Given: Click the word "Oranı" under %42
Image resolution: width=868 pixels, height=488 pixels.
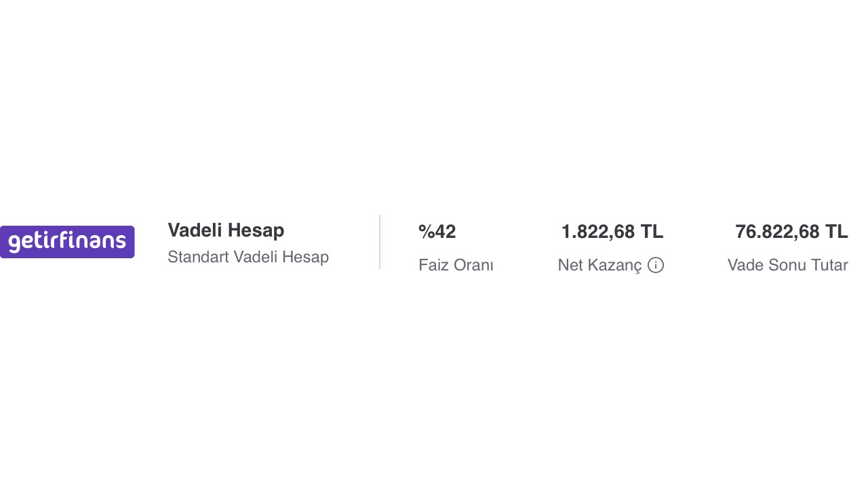Looking at the screenshot, I should pyautogui.click(x=474, y=265).
